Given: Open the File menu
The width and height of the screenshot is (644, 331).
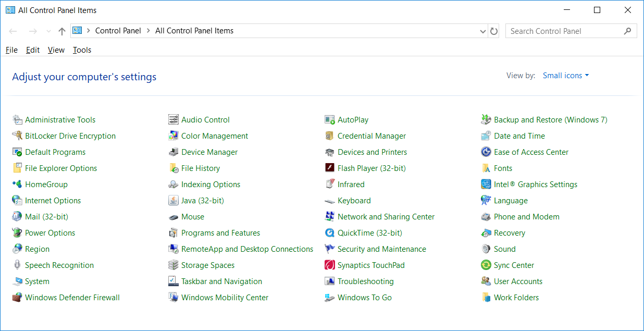Looking at the screenshot, I should coord(11,50).
